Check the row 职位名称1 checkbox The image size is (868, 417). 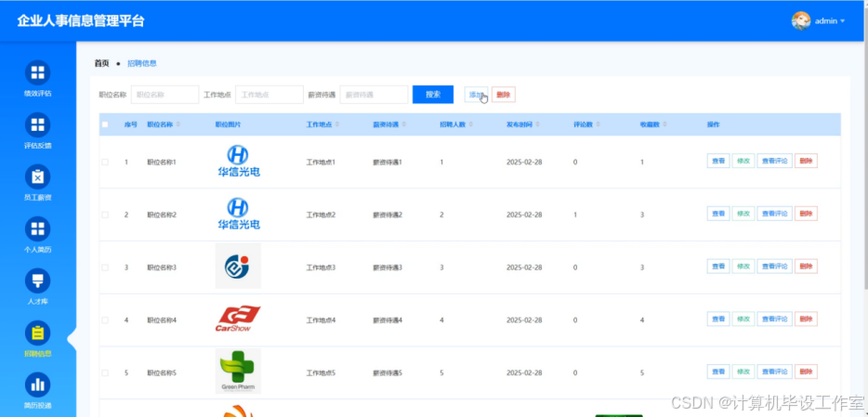coord(105,162)
